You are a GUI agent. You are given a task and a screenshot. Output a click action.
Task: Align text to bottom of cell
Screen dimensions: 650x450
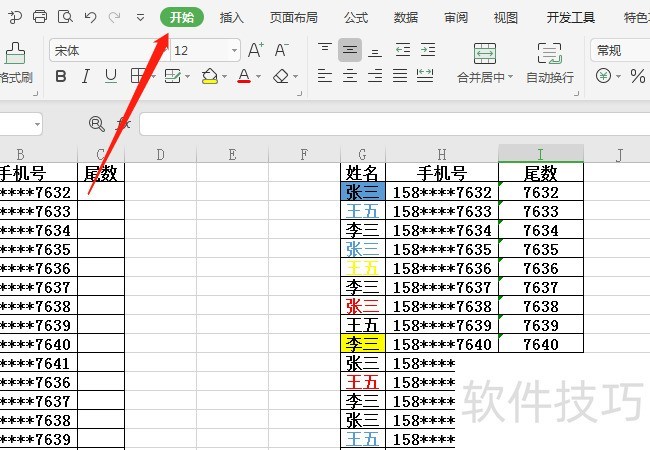375,51
